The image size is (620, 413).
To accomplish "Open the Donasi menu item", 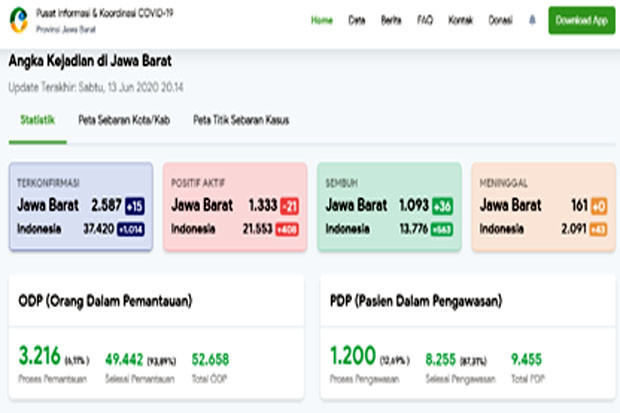I will [x=501, y=20].
